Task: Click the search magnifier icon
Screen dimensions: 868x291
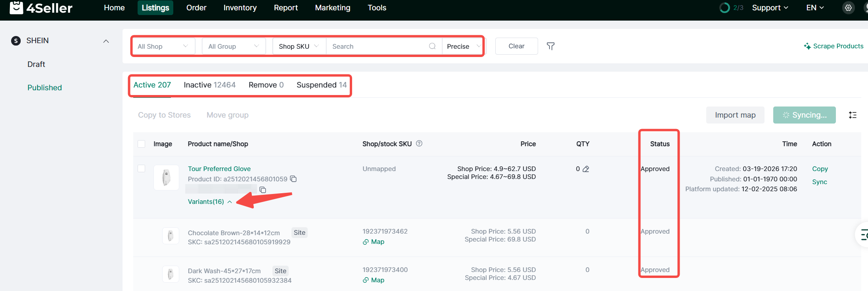Action: click(x=432, y=46)
